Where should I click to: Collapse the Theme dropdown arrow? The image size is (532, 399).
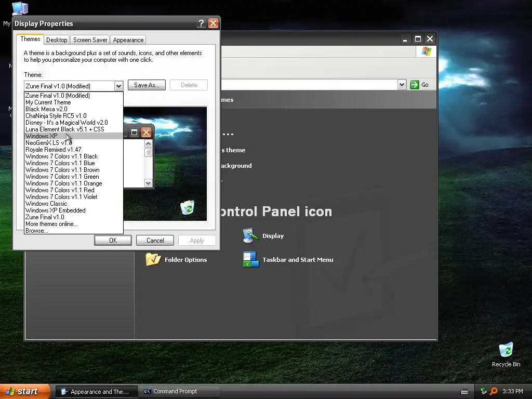[118, 86]
